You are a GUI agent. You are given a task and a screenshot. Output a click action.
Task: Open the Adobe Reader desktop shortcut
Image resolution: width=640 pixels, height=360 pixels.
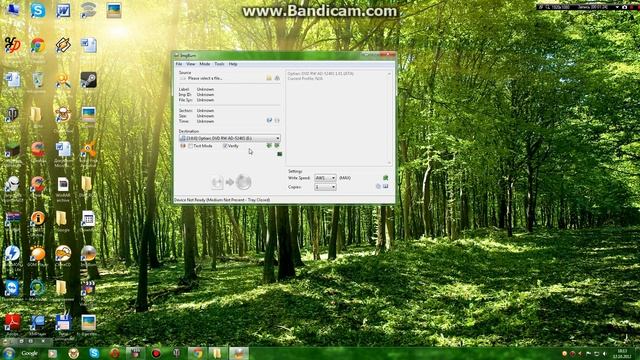(x=12, y=322)
